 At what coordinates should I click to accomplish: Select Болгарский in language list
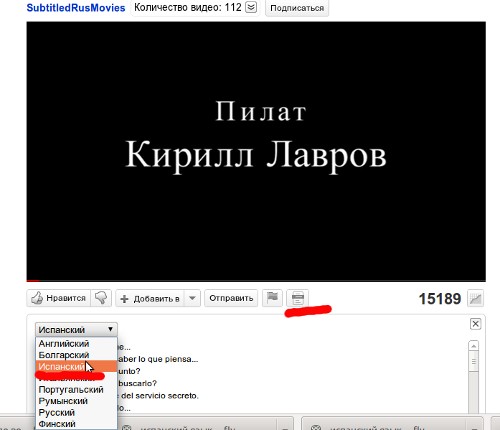76,355
